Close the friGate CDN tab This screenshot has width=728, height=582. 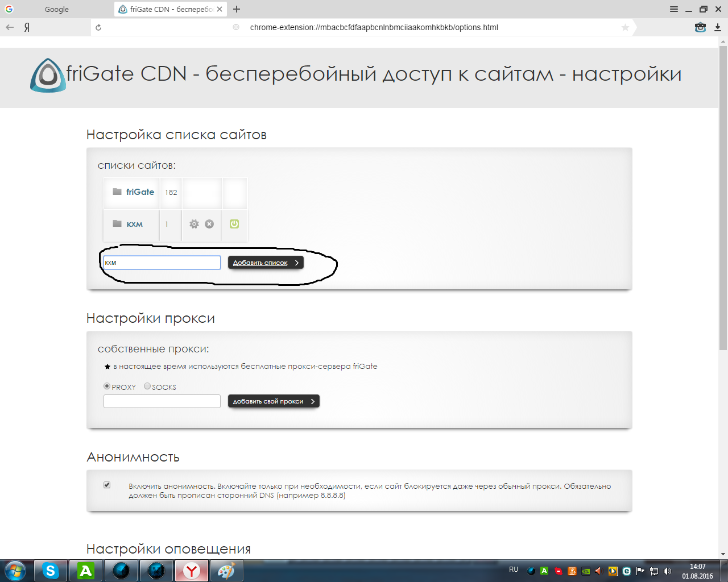tap(220, 9)
